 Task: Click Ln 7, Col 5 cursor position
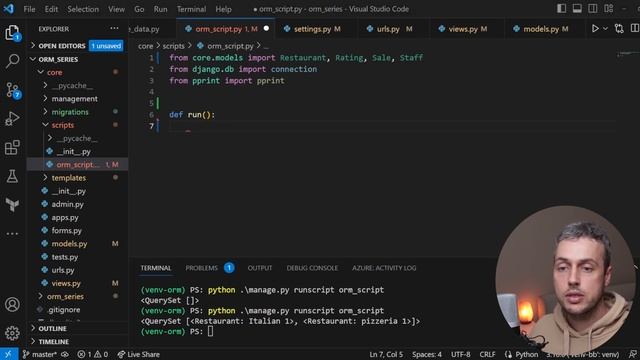[386, 354]
